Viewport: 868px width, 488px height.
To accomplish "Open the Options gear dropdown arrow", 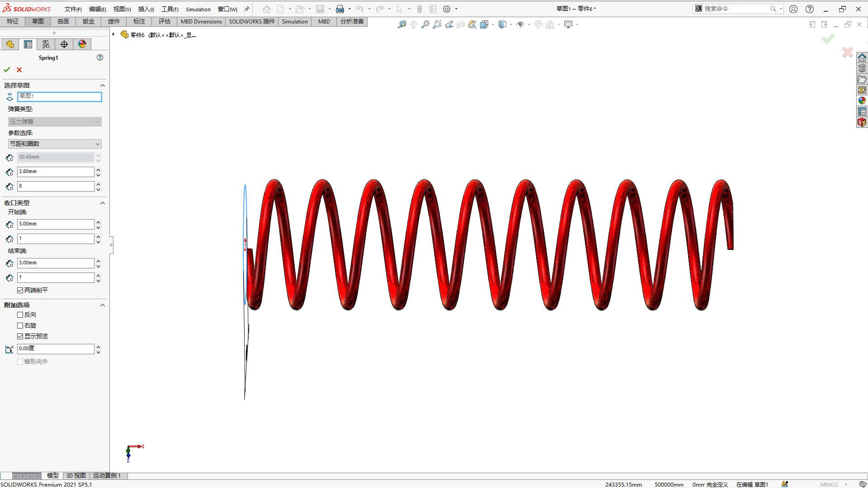I will [456, 9].
